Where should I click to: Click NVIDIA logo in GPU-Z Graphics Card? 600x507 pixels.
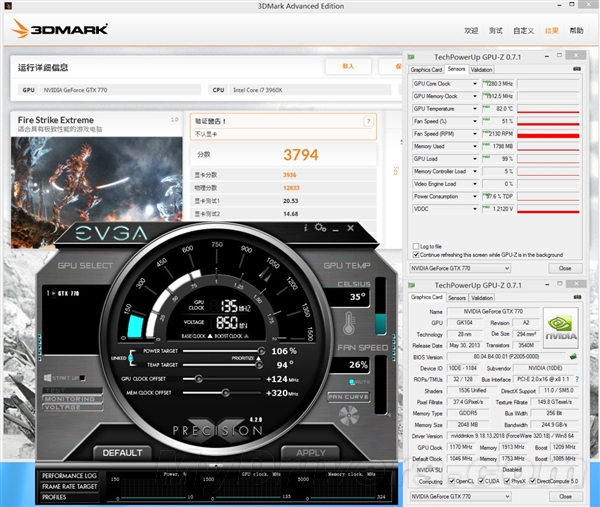point(561,328)
